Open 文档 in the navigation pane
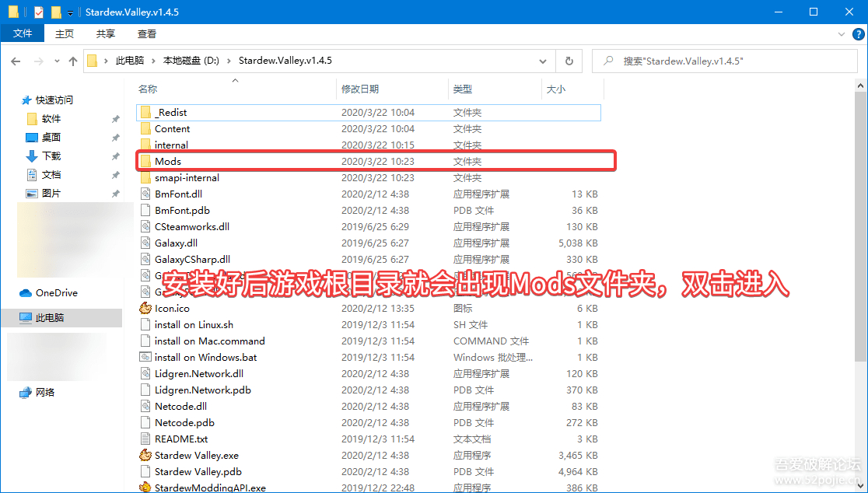Viewport: 868px width, 493px height. click(x=51, y=175)
